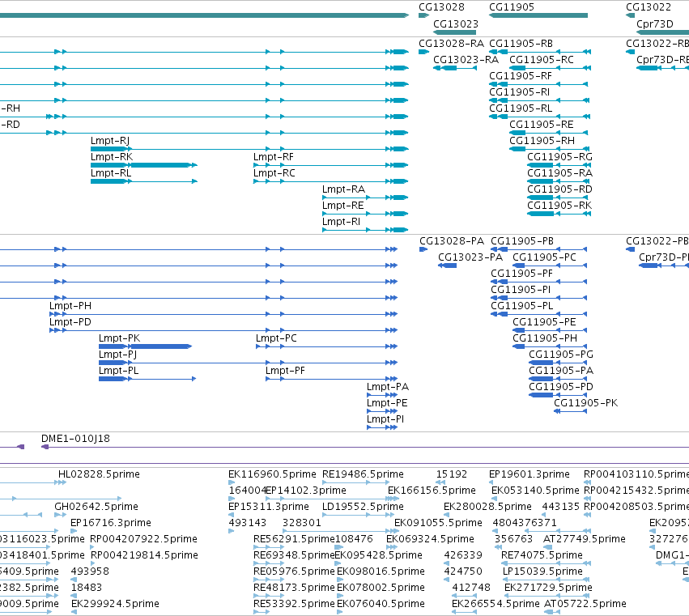
Task: Click the CG13028-RA transcript
Action: point(423,52)
